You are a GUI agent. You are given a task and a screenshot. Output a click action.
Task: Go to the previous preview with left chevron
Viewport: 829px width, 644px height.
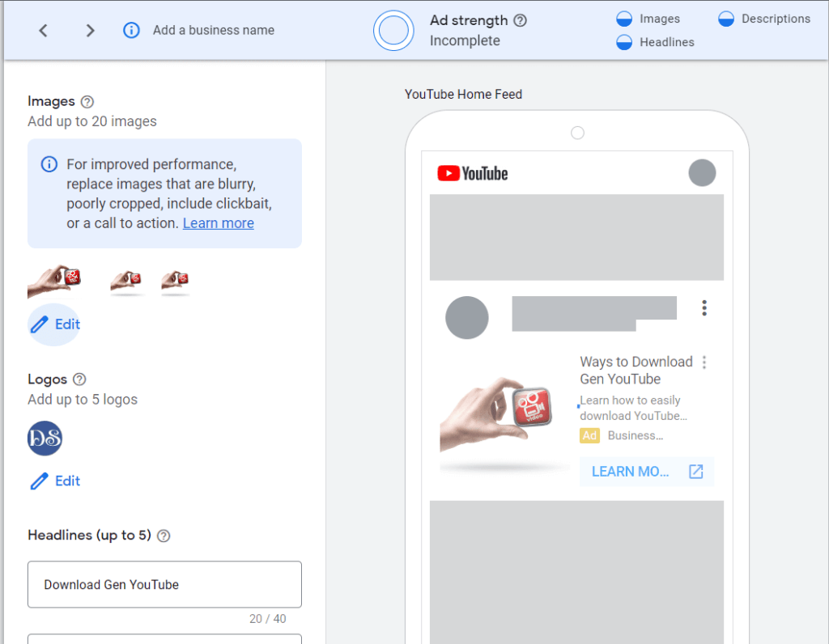(x=44, y=31)
